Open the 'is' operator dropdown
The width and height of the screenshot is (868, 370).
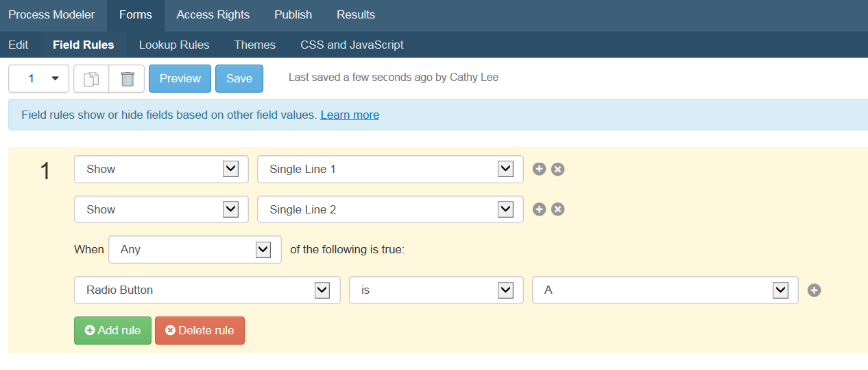[437, 290]
